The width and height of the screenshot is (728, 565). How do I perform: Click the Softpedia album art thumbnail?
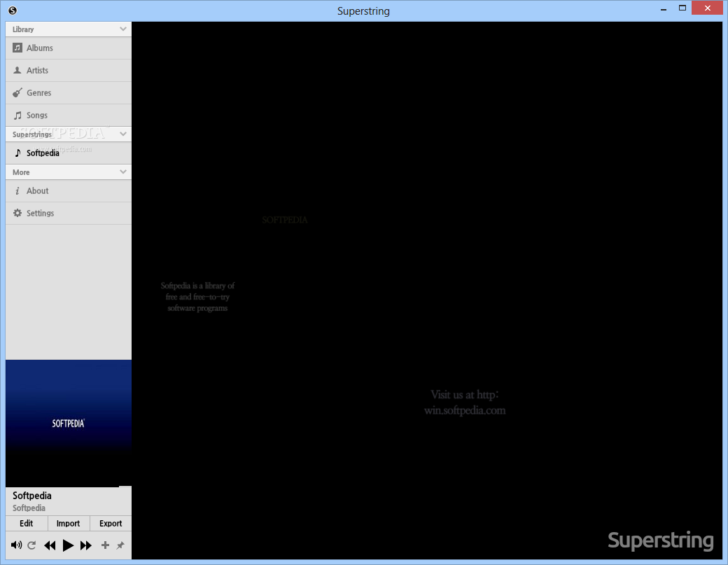[69, 424]
